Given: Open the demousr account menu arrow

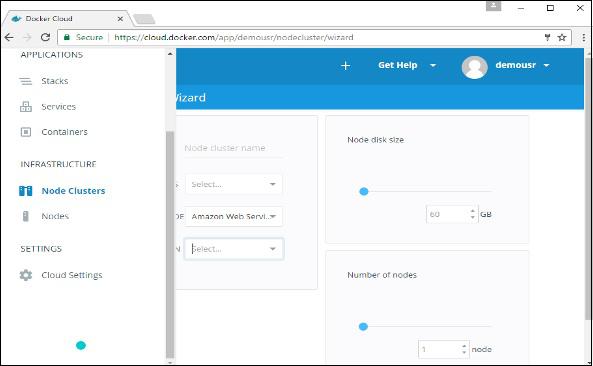Looking at the screenshot, I should coord(546,65).
